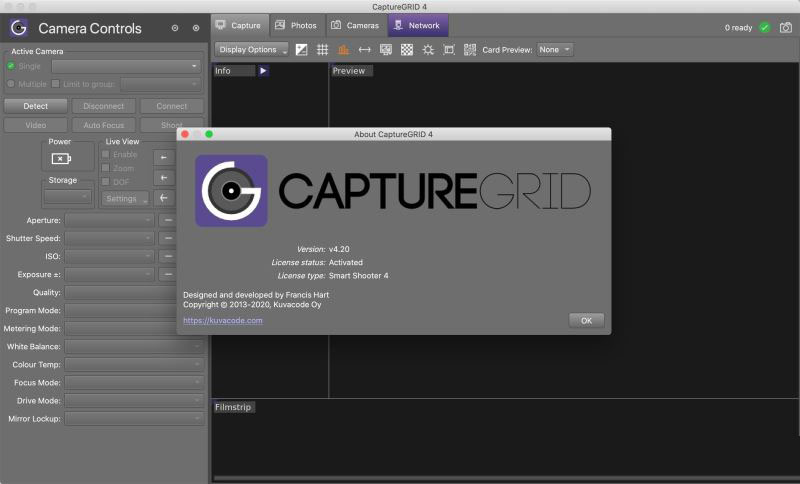Switch to the Photos tab
Screen dimensions: 800x484
pos(297,26)
